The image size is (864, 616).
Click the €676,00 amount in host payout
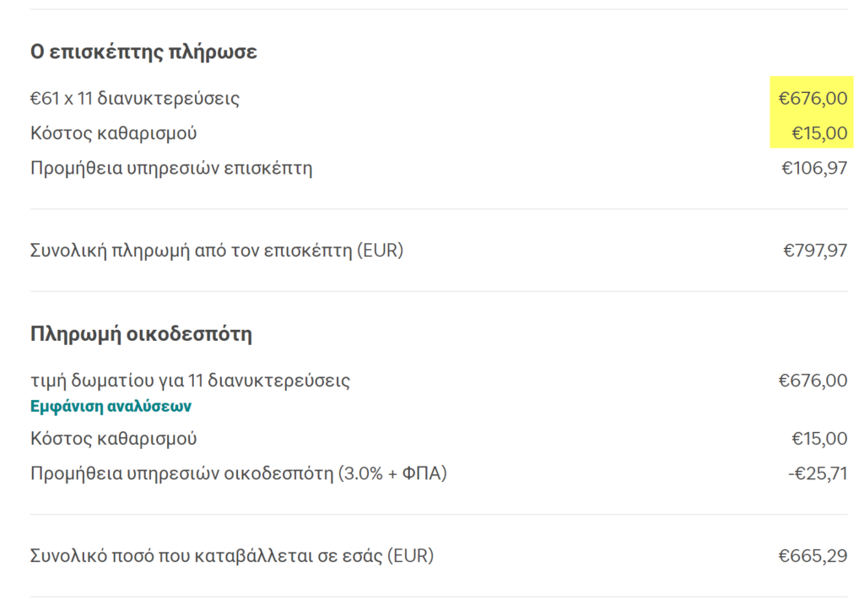[x=813, y=381]
